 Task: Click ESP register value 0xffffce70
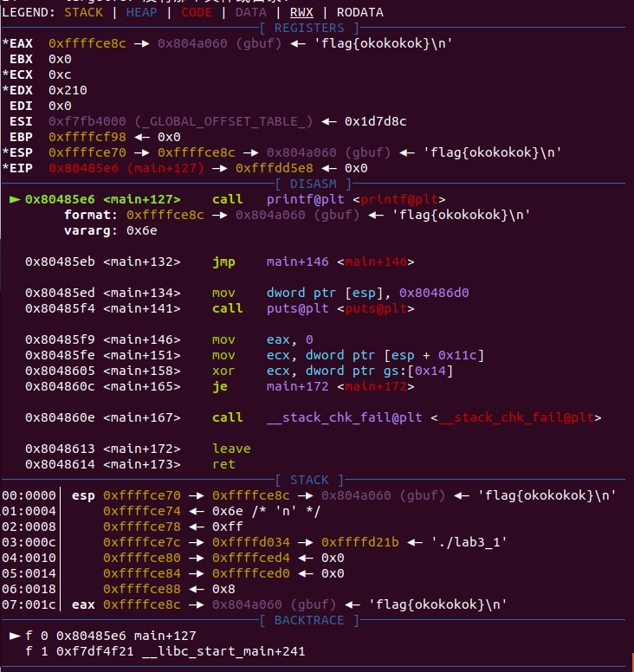pyautogui.click(x=87, y=152)
